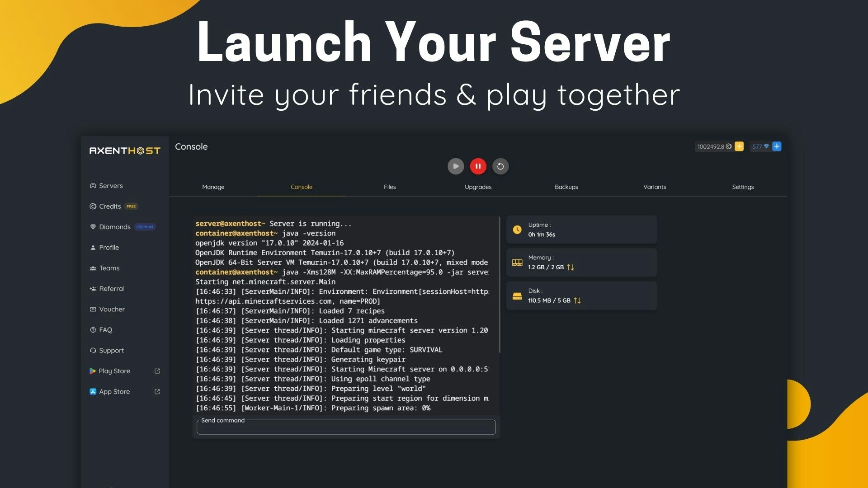Add diamonds with the blue plus icon
Screen dimensions: 868x488
coord(777,146)
